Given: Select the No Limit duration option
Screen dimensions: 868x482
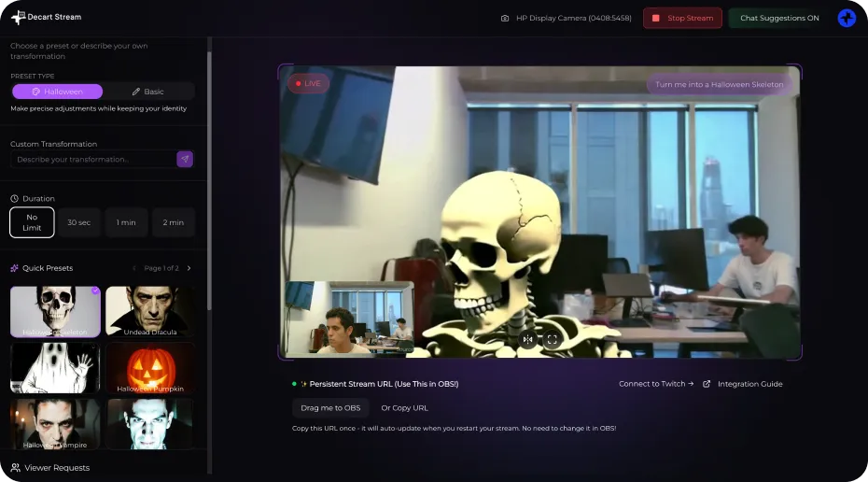Looking at the screenshot, I should (x=32, y=222).
